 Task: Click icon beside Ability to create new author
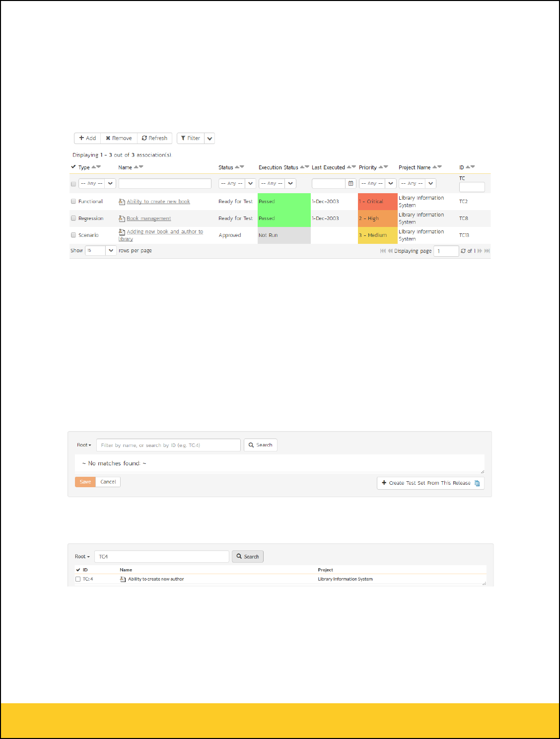(x=123, y=579)
